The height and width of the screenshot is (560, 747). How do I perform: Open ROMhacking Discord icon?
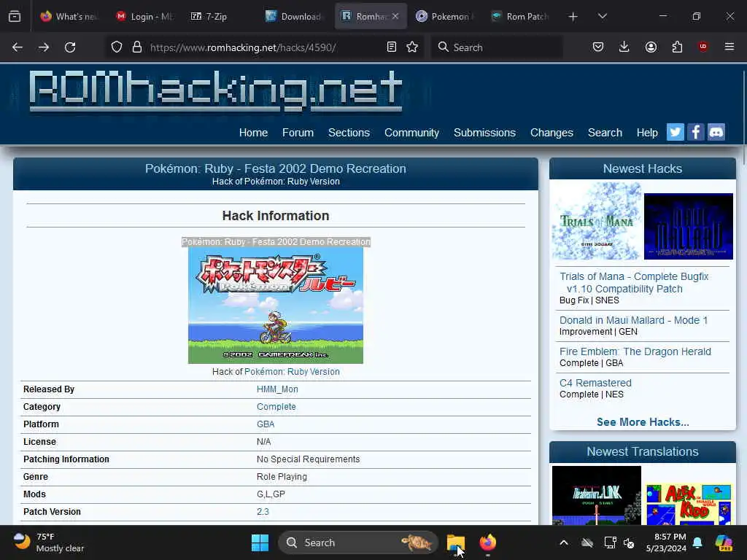[x=716, y=132]
